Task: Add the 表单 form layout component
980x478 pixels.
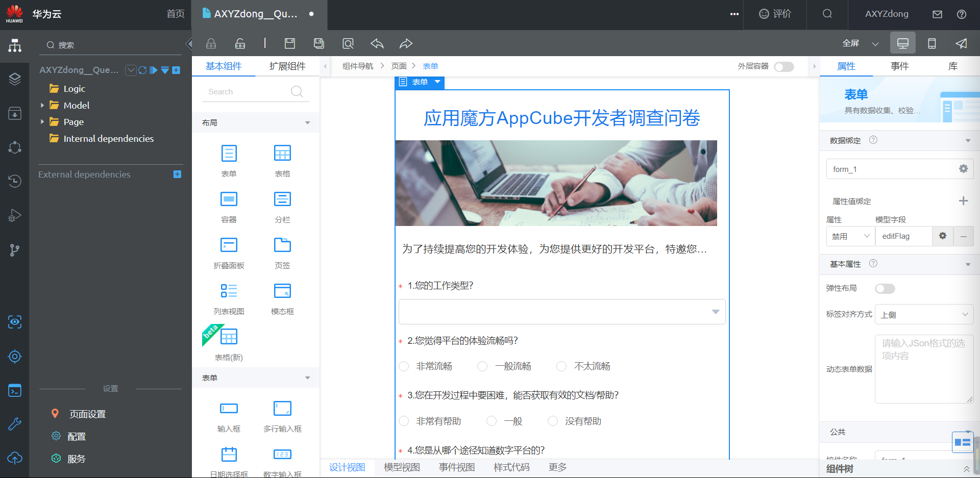Action: pyautogui.click(x=229, y=160)
